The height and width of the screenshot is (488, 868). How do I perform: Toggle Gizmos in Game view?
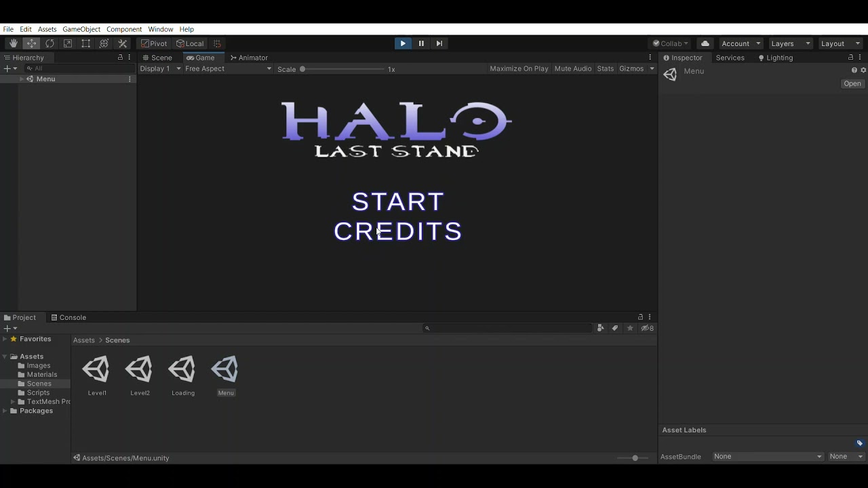(x=631, y=69)
